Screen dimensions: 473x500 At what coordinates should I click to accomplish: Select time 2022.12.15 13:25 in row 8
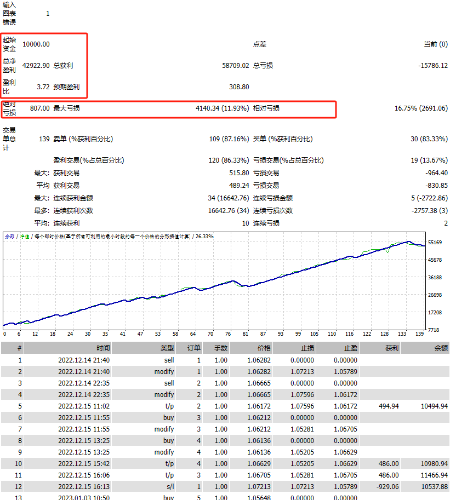[84, 440]
